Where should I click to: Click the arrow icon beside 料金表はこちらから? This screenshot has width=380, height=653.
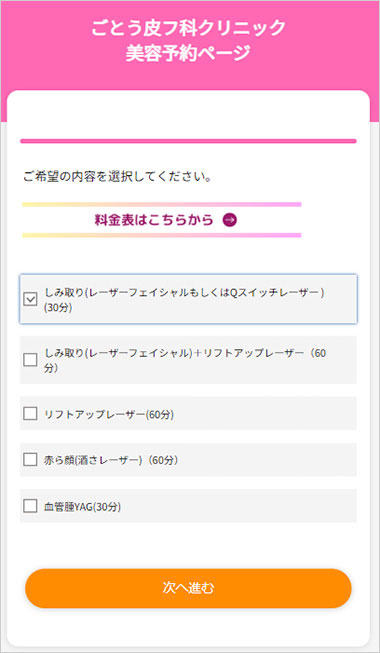pyautogui.click(x=230, y=220)
